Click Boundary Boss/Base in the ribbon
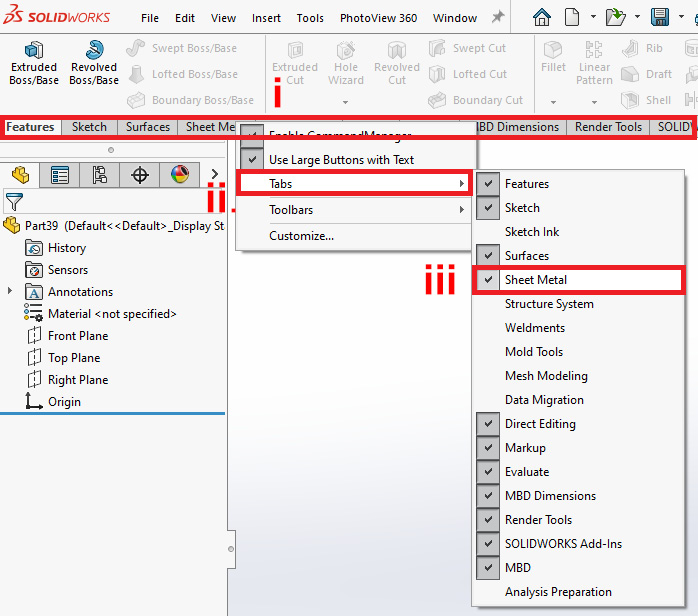Screen dimensions: 698x616 click(191, 100)
